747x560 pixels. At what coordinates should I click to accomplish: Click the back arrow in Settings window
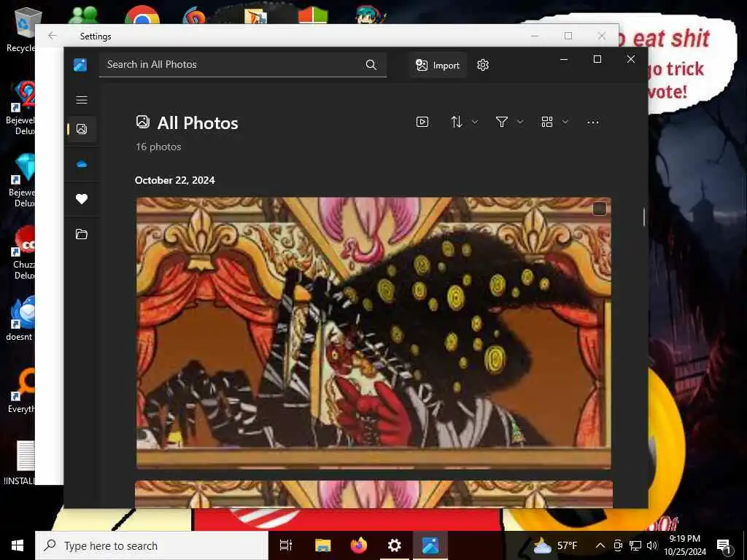click(x=52, y=36)
